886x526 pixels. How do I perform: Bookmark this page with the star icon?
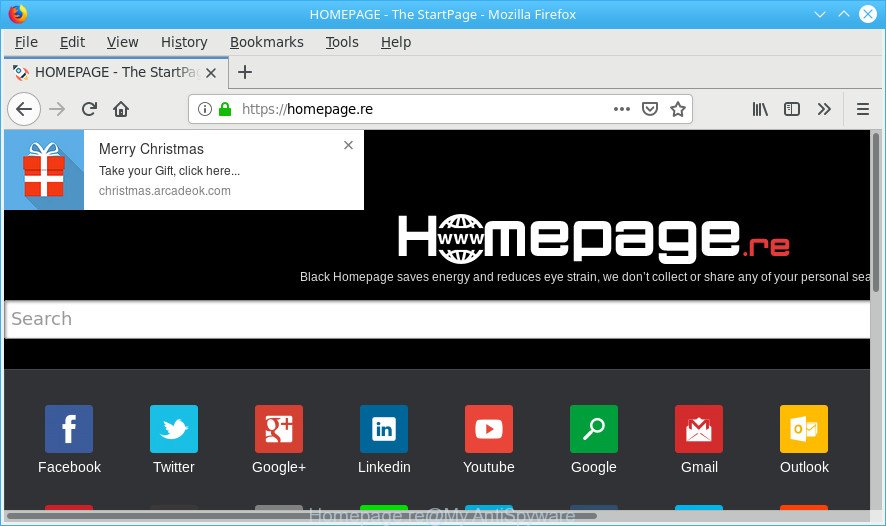[677, 109]
